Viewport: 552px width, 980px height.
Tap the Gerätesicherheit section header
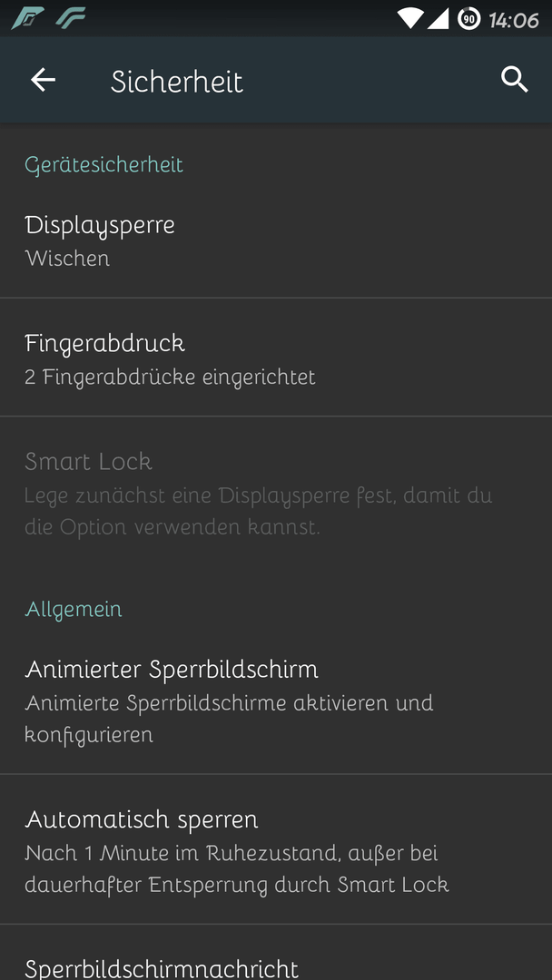[x=103, y=165]
